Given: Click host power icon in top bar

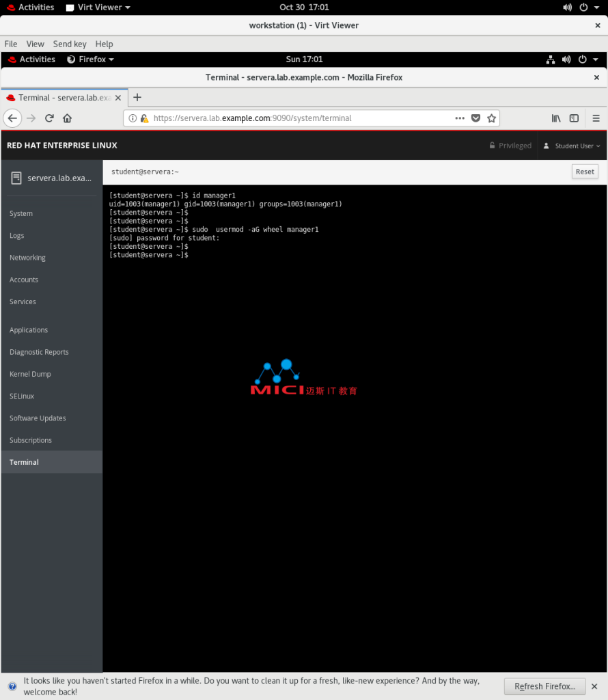Looking at the screenshot, I should pyautogui.click(x=583, y=8).
